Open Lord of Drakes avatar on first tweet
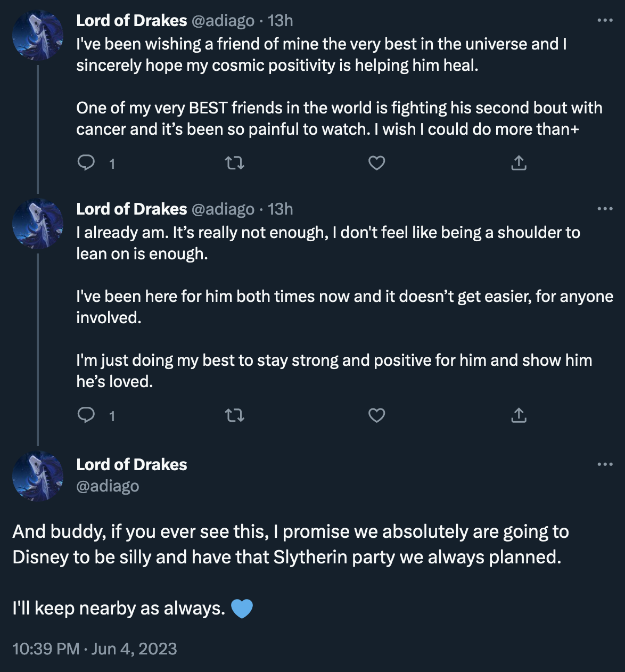The width and height of the screenshot is (625, 672). [38, 35]
